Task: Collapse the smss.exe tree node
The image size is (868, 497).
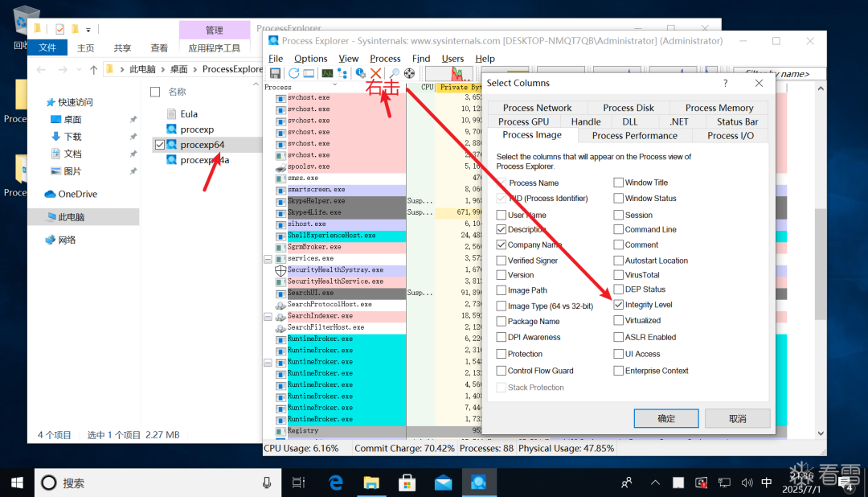Action: coord(267,178)
